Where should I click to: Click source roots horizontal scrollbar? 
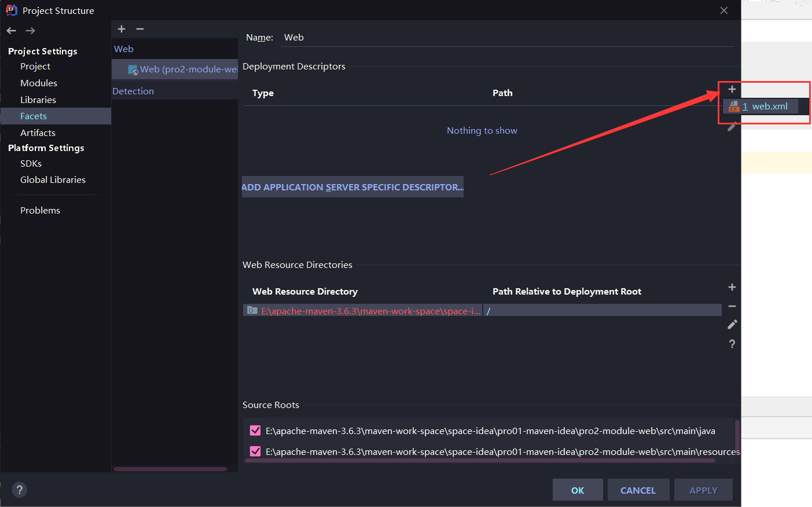point(480,461)
